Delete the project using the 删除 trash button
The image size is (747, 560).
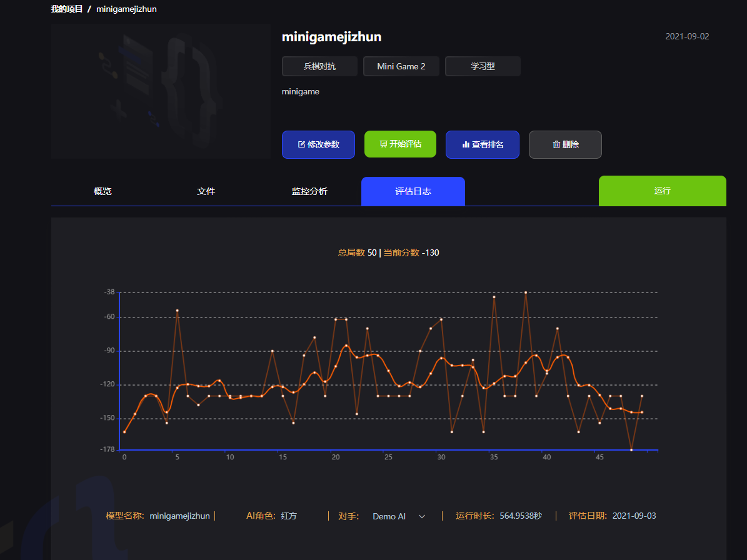coord(565,144)
